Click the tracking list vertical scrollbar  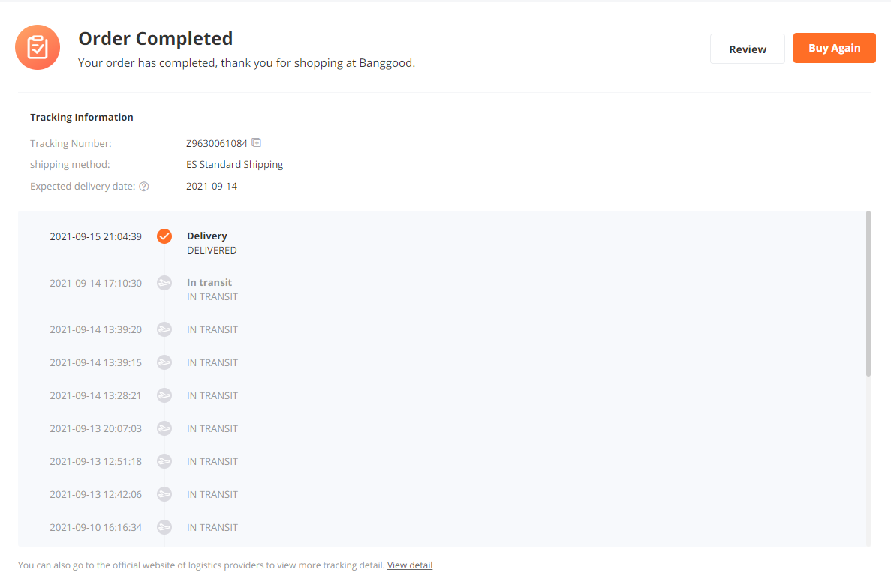tap(868, 293)
